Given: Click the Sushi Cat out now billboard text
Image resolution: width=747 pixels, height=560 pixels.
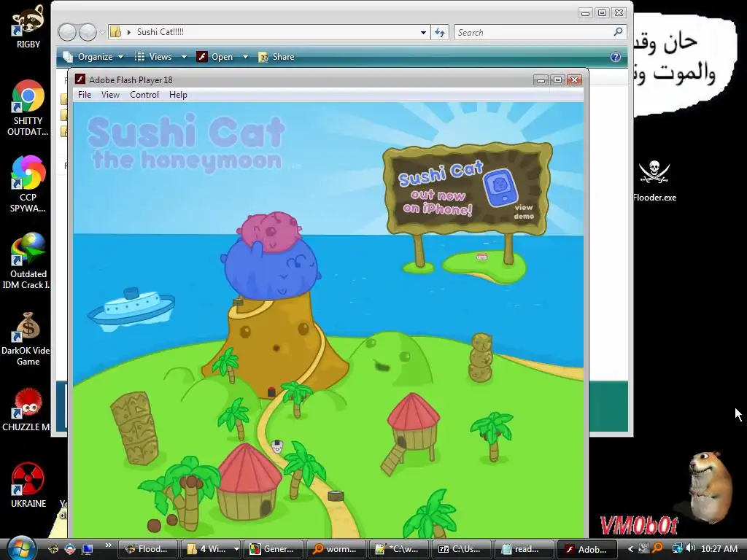Looking at the screenshot, I should pyautogui.click(x=438, y=189).
